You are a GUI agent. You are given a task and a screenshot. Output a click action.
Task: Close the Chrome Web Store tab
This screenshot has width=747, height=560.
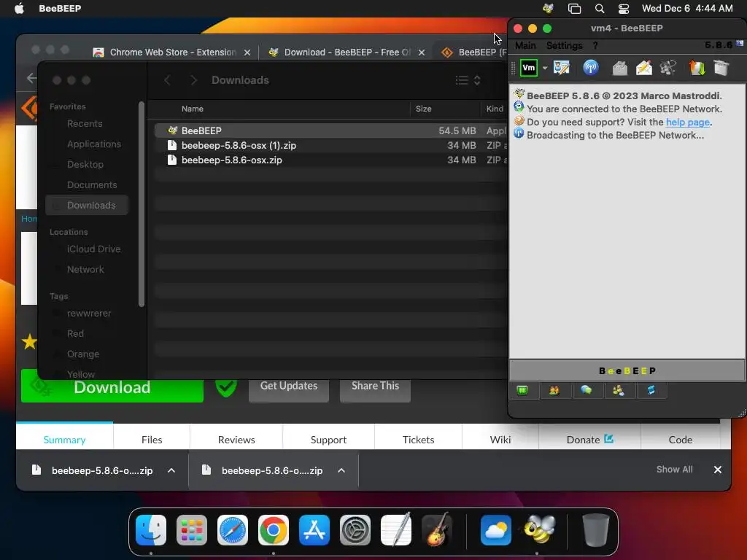coord(247,52)
